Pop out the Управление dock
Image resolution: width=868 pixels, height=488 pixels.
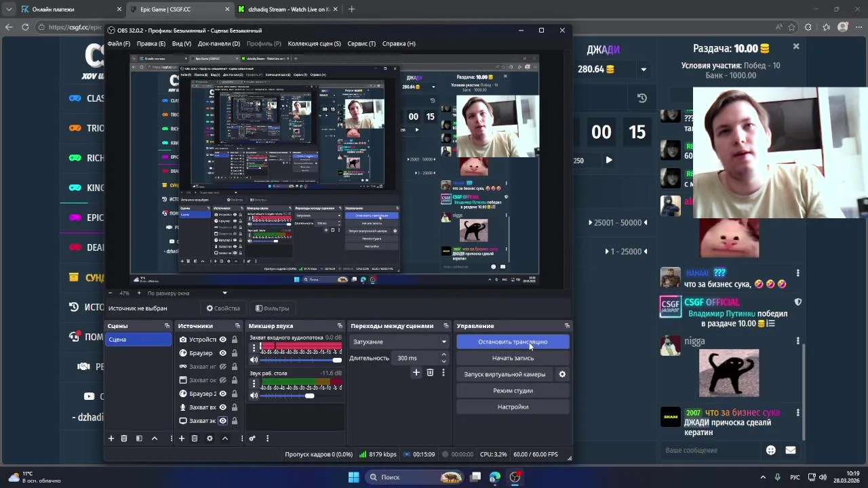pos(567,326)
